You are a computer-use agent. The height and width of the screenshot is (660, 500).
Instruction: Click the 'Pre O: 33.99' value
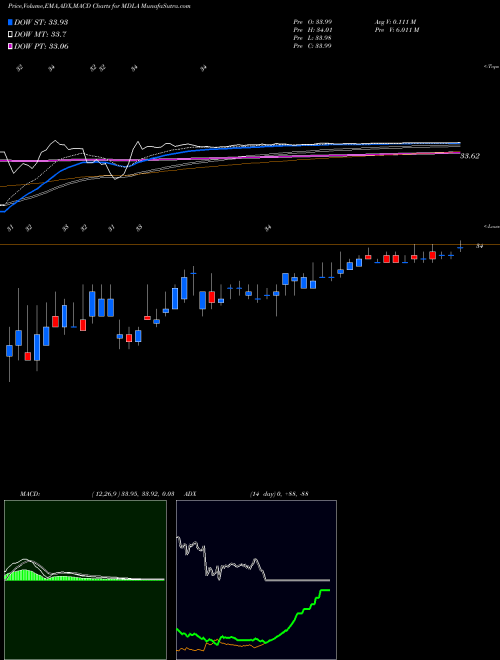pos(313,22)
